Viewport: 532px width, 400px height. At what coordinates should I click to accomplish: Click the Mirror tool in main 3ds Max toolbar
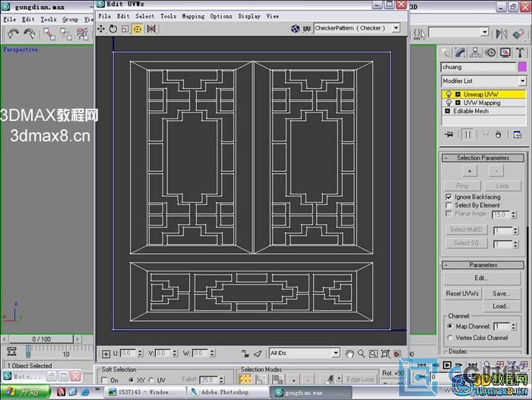pos(502,33)
